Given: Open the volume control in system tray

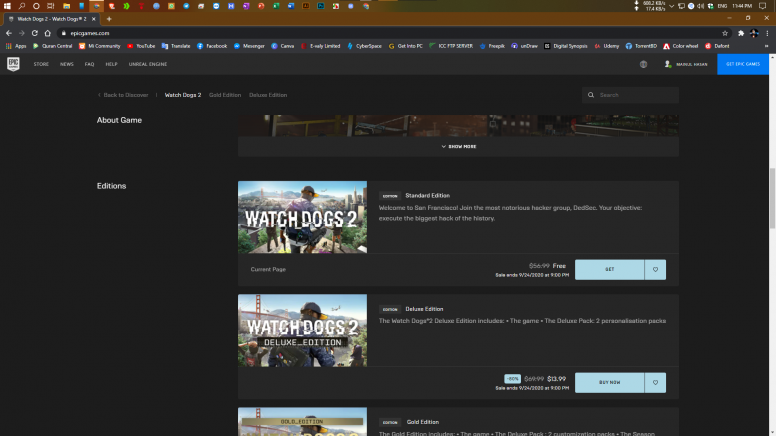Looking at the screenshot, I should coord(700,6).
